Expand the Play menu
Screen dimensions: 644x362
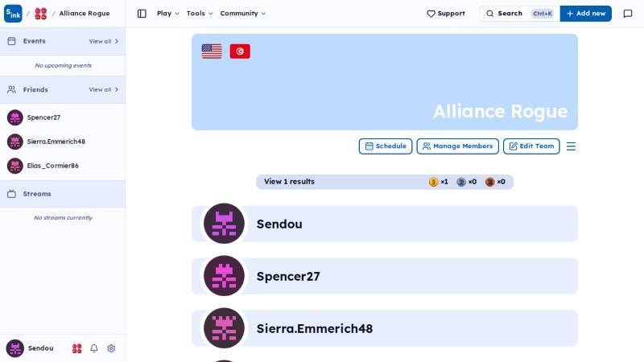[168, 14]
